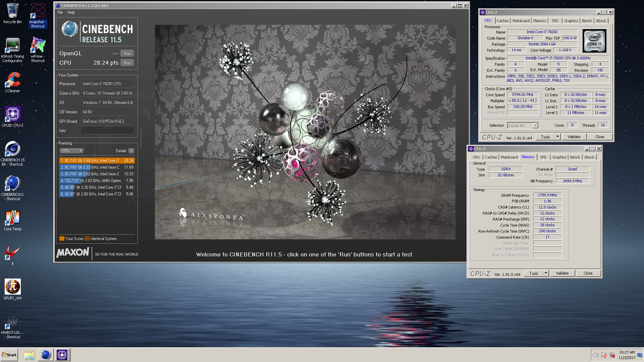Launch ASRock Timing Configurator icon

coord(12,50)
